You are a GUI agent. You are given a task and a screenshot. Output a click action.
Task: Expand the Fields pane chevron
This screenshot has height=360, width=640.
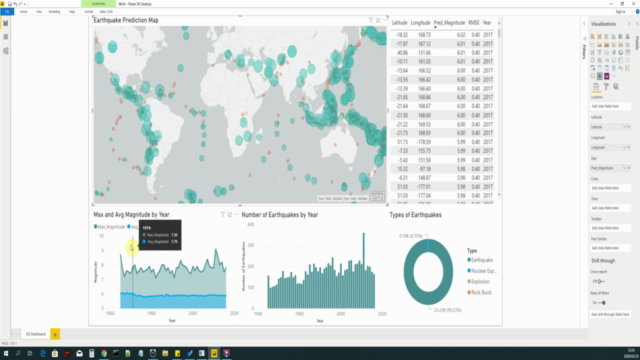pyautogui.click(x=637, y=24)
